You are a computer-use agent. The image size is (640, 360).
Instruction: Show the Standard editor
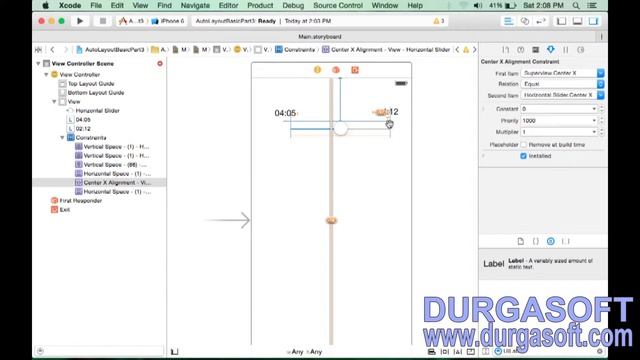tap(509, 21)
